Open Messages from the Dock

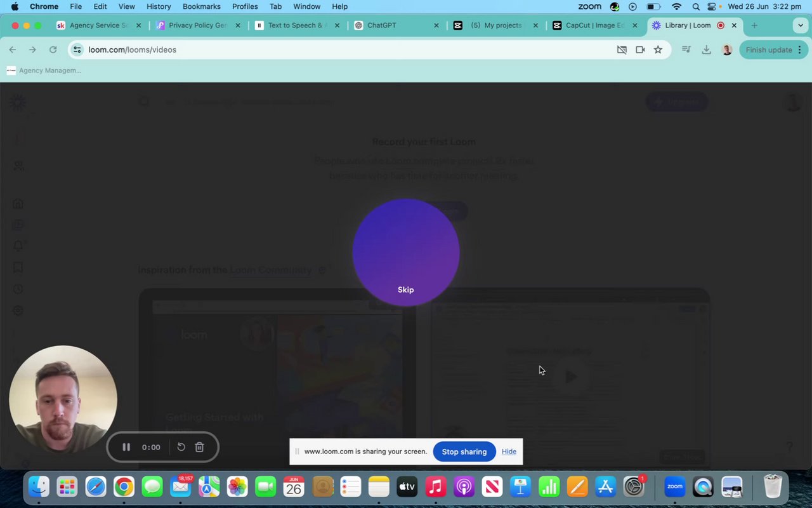(x=152, y=487)
